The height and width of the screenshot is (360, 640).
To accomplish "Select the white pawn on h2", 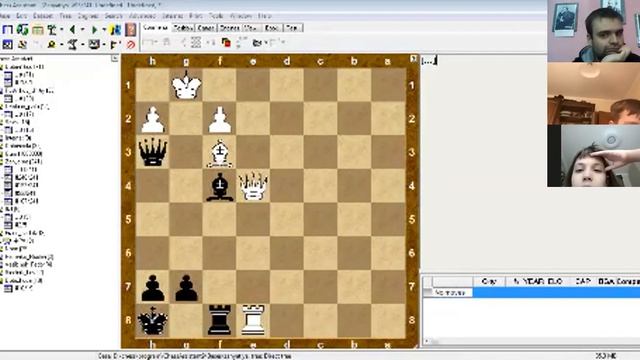I will point(153,119).
